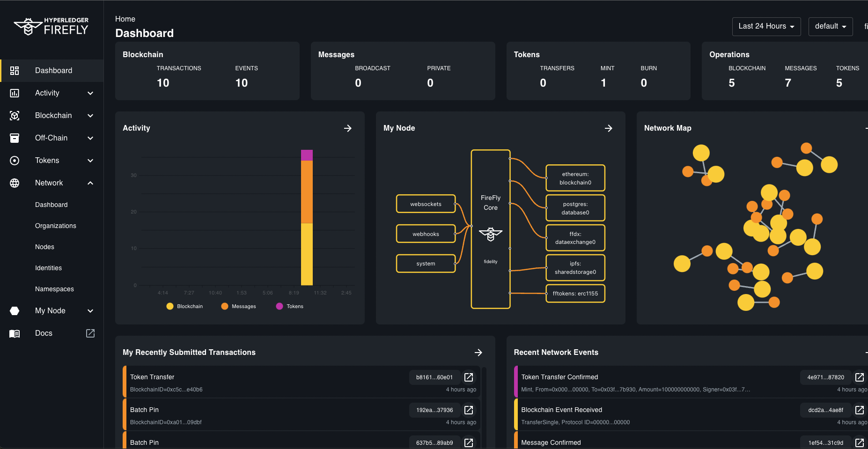Click the Off-Chain archive icon in the sidebar
Image resolution: width=868 pixels, height=449 pixels.
tap(15, 138)
